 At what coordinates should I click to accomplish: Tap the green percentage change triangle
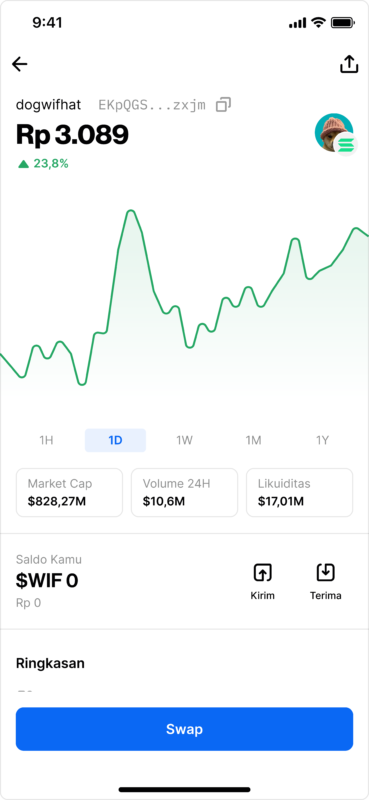[23, 164]
